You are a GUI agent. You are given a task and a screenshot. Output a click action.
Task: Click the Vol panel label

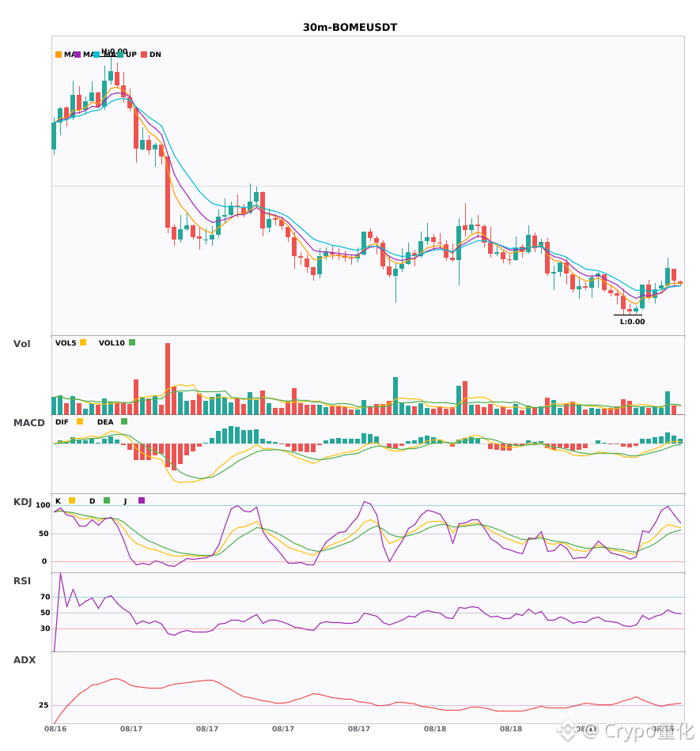click(21, 344)
